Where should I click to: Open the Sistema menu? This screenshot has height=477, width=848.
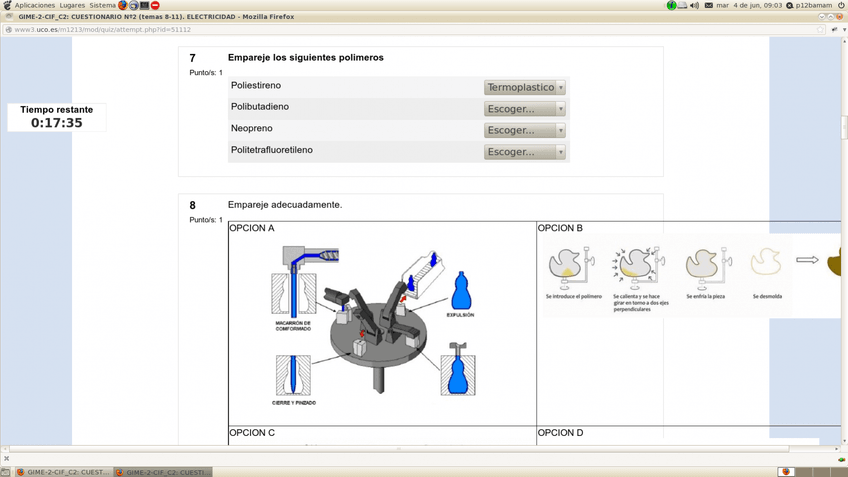[102, 6]
